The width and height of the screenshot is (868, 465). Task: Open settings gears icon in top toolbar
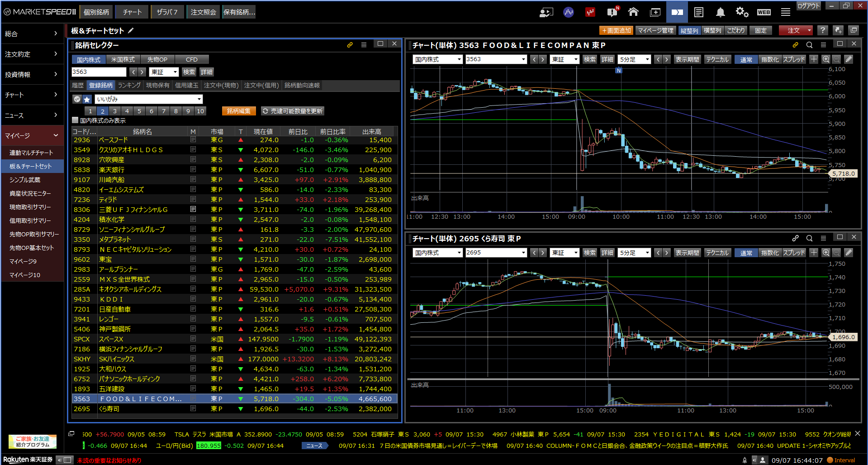coord(742,12)
